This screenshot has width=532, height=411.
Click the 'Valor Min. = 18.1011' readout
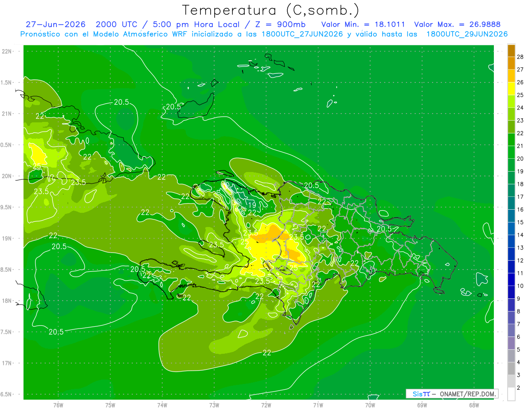coord(363,24)
